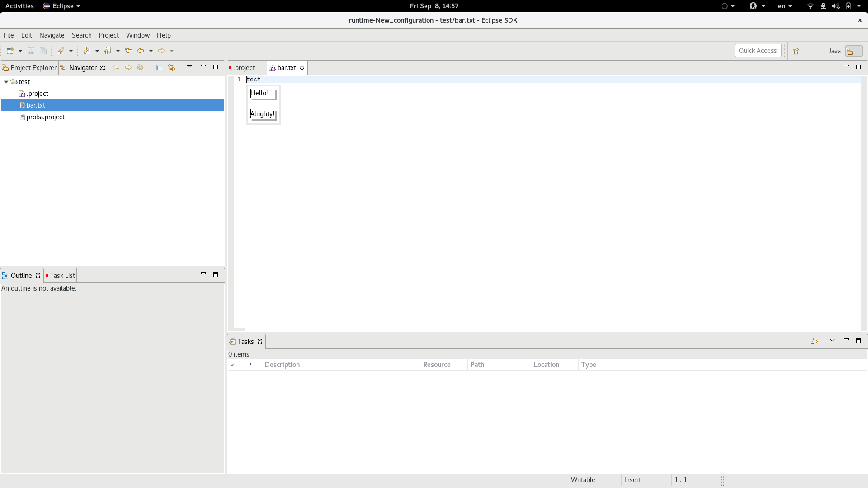Open the New wizard dropdown arrow

[20, 51]
